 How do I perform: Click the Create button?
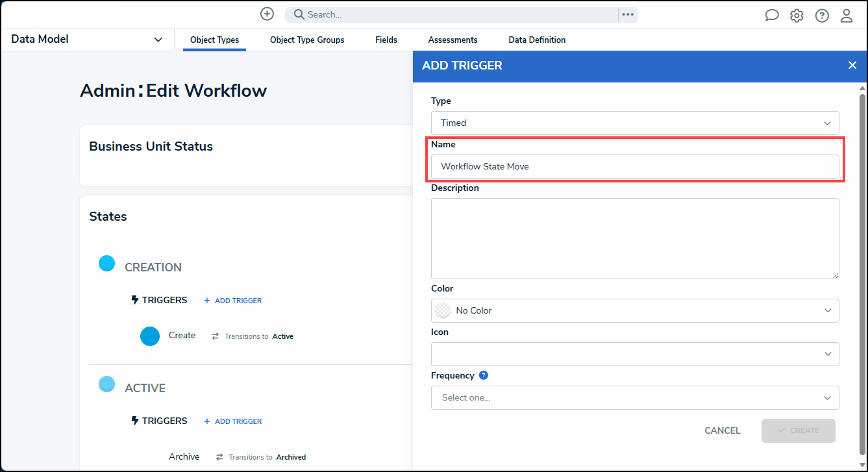pyautogui.click(x=798, y=430)
